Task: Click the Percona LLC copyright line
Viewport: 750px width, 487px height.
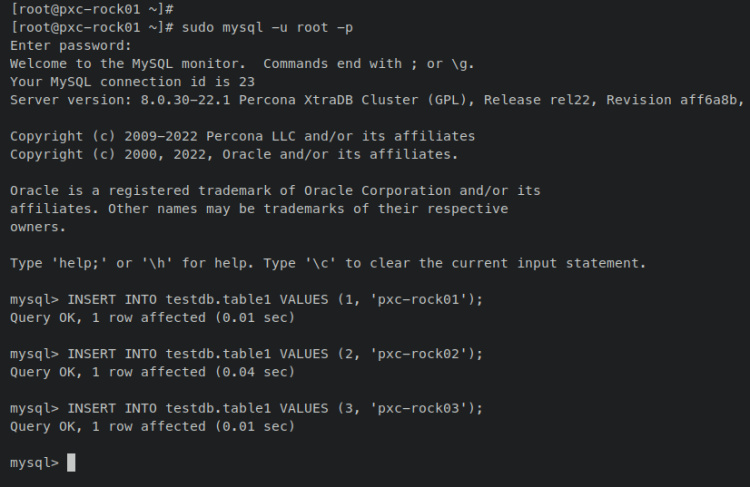Action: tap(242, 136)
